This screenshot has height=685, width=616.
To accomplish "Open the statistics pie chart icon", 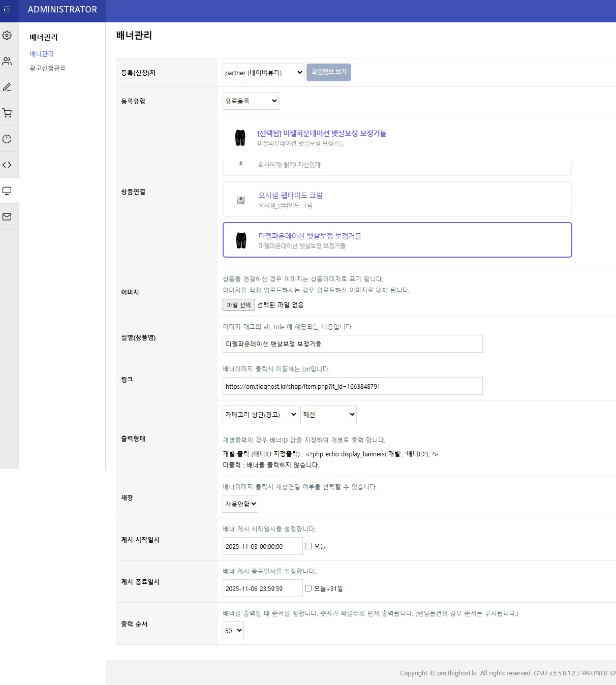I will click(x=8, y=139).
